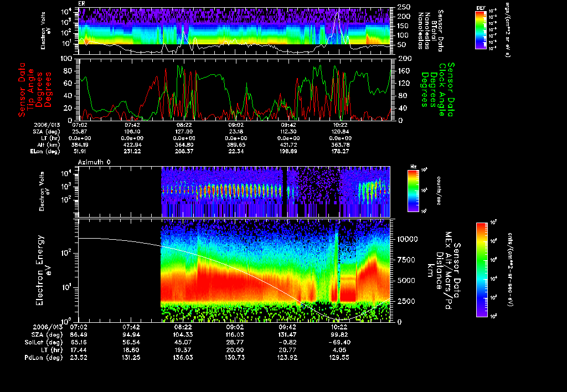Screen dimensions: 567x392
Task: Click SolLat value -0.82
Action: pyautogui.click(x=287, y=342)
